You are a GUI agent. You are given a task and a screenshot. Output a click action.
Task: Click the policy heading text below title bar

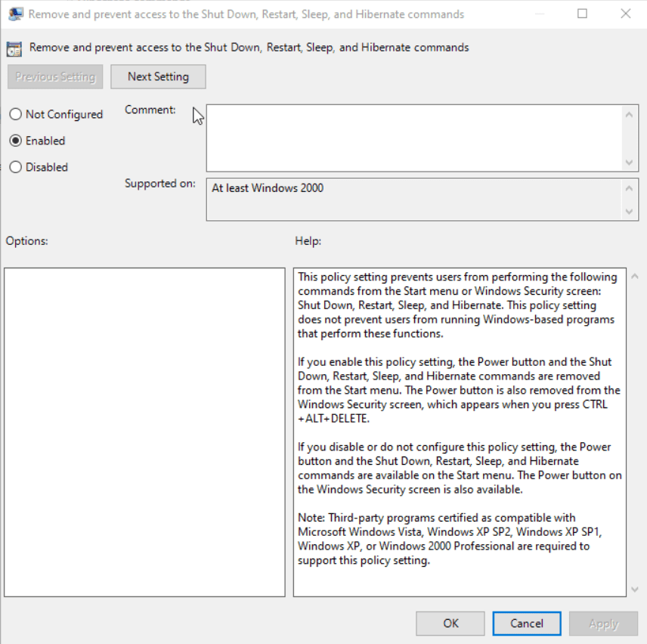249,48
